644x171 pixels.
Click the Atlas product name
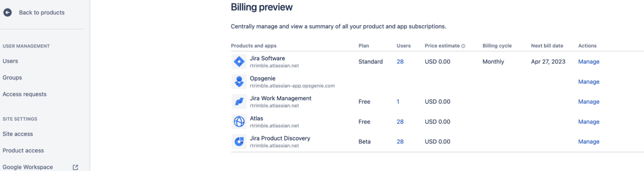tap(256, 118)
